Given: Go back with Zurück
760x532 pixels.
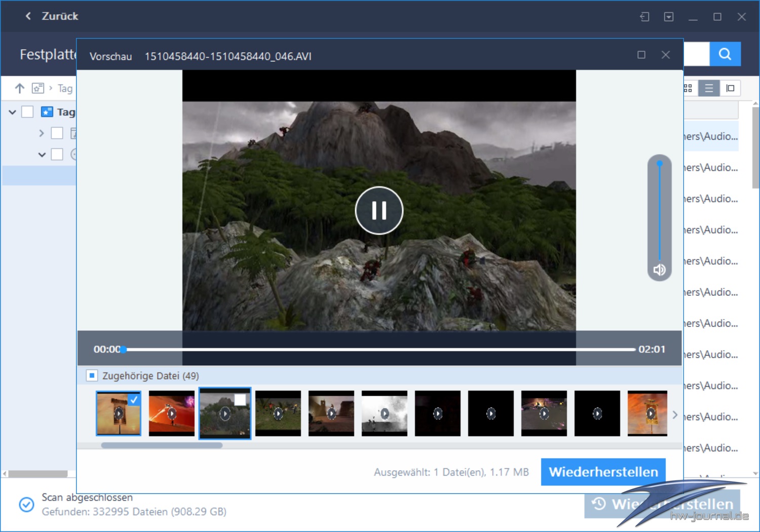Looking at the screenshot, I should 52,16.
